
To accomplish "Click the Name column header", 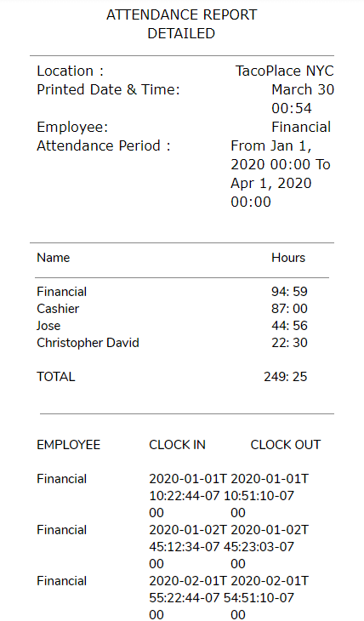I will [53, 258].
